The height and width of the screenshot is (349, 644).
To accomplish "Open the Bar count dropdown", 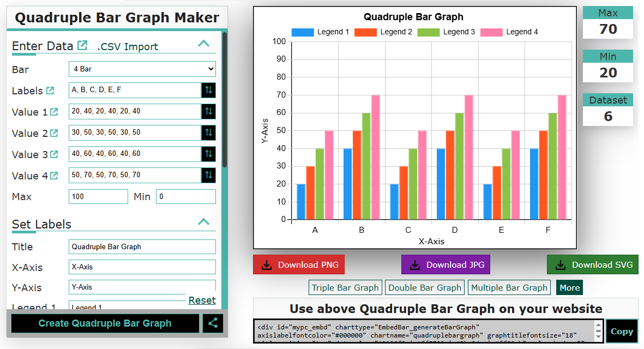I will point(142,69).
